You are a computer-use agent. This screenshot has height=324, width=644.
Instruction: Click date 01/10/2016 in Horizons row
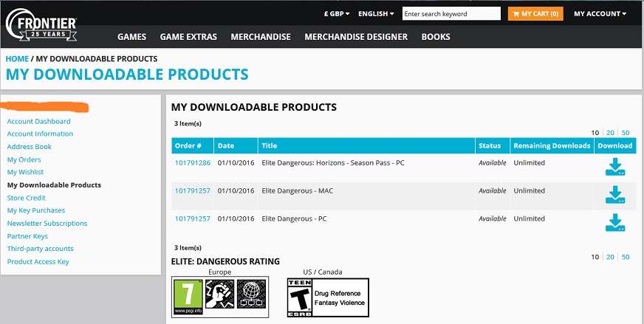click(x=236, y=162)
